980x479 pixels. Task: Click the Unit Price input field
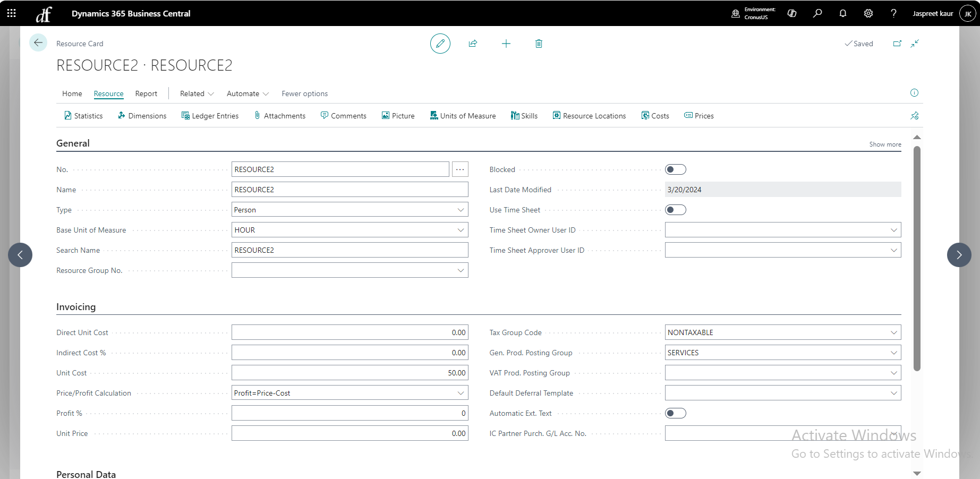coord(350,433)
